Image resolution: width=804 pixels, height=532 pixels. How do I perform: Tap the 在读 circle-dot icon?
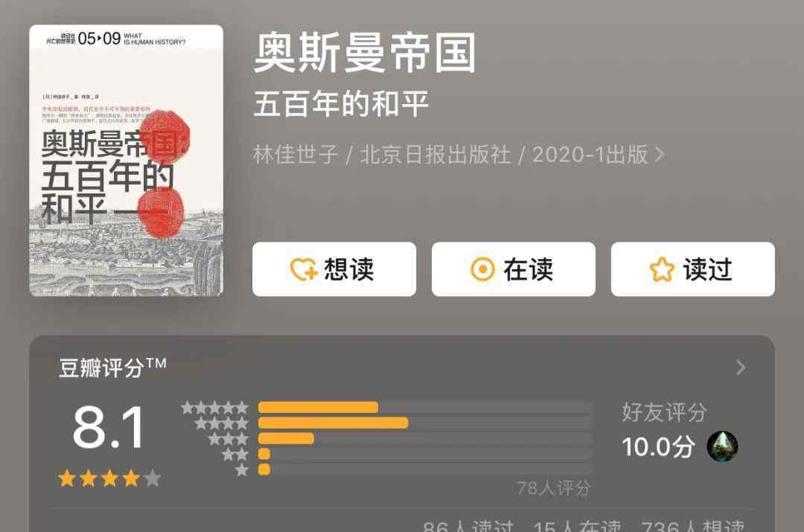point(482,269)
